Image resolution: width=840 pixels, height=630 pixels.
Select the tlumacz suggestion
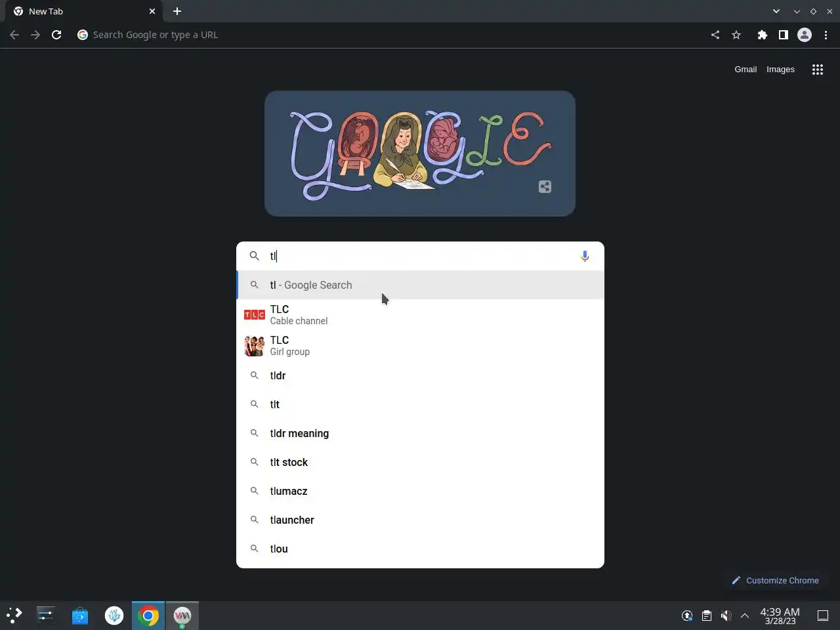click(x=420, y=491)
